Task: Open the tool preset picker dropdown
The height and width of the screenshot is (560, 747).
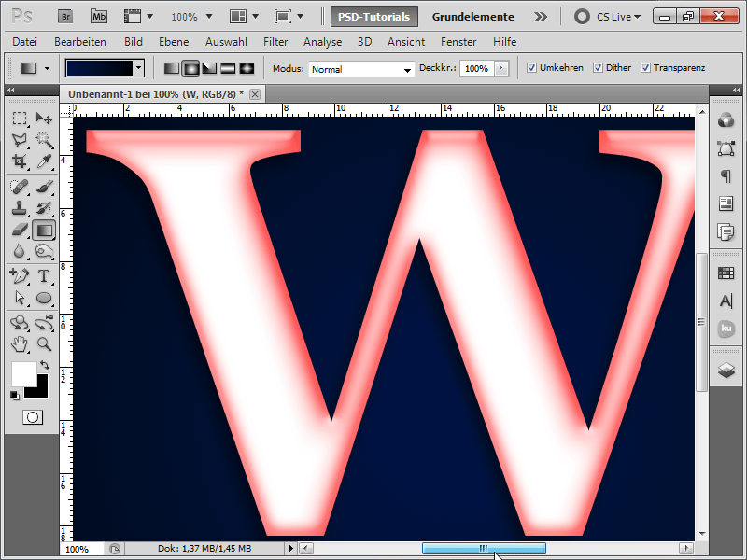Action: tap(47, 68)
